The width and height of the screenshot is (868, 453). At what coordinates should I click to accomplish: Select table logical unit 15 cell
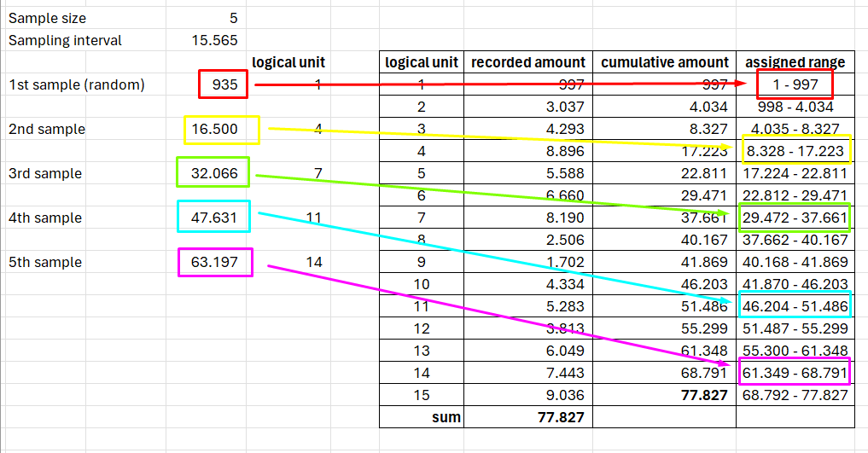coord(422,395)
